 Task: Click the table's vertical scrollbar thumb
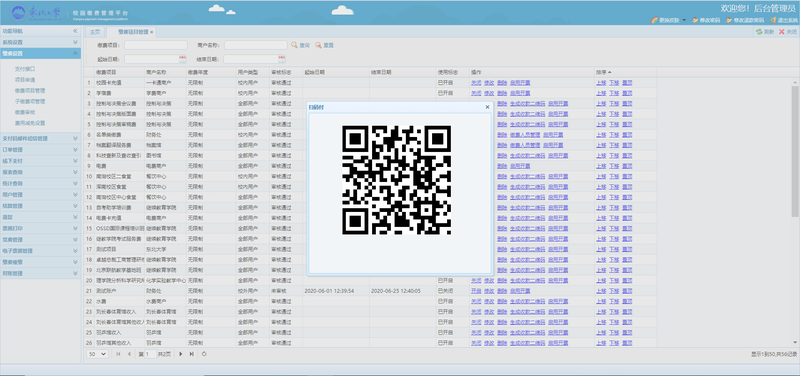click(x=795, y=151)
